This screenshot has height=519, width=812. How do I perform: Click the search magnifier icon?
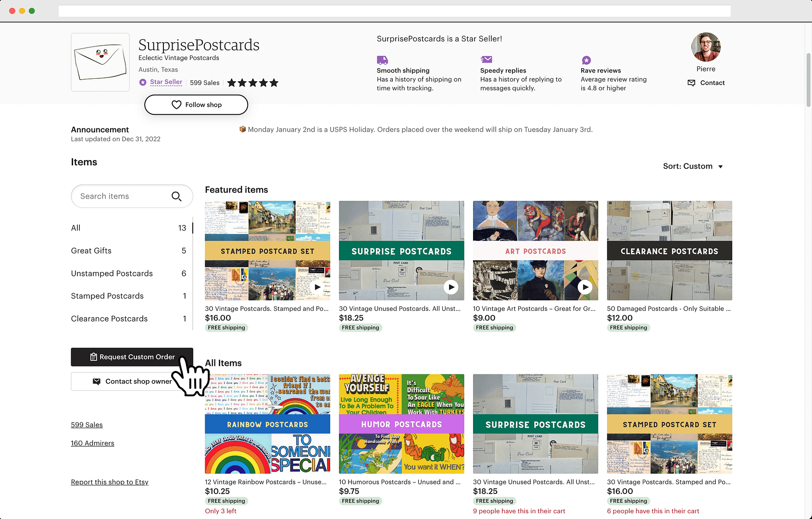176,196
